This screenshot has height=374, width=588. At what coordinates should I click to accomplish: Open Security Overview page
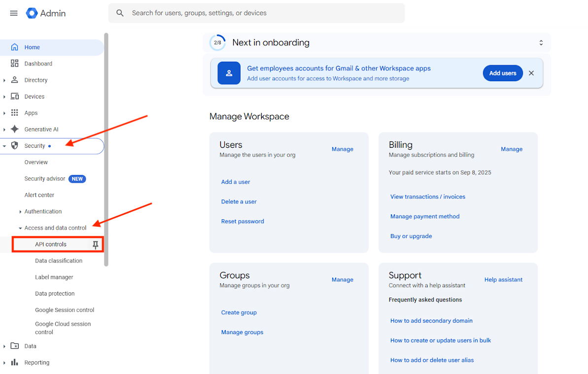click(x=36, y=162)
